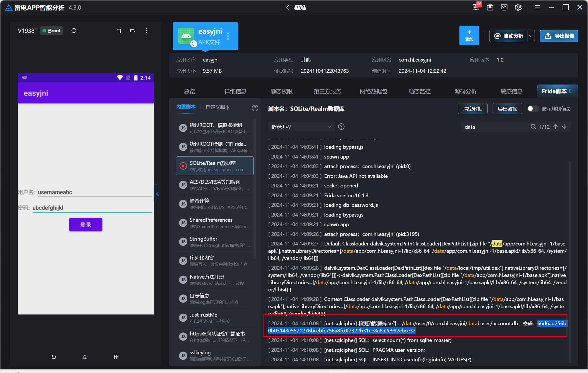Click help icon beside 指定进程 dropdown
The image size is (588, 373).
pyautogui.click(x=341, y=127)
